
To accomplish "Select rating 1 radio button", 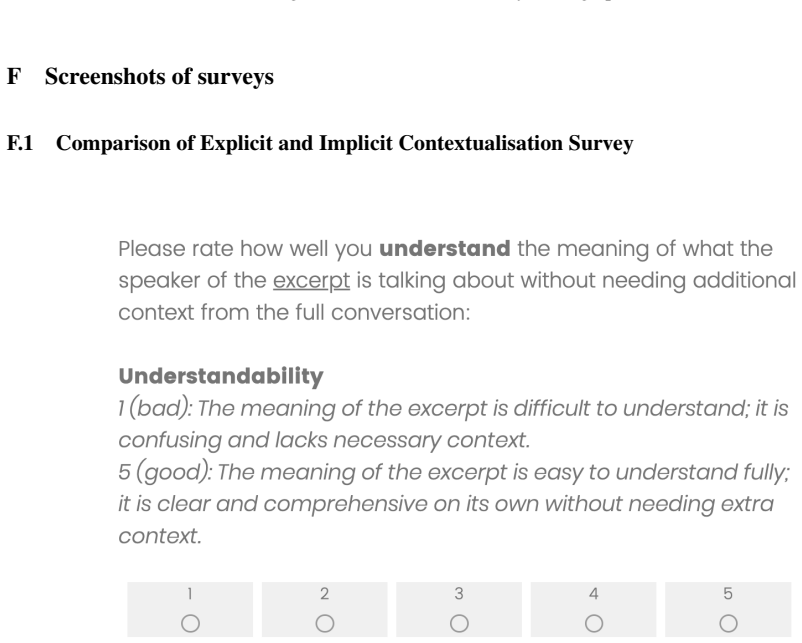I will 190,624.
